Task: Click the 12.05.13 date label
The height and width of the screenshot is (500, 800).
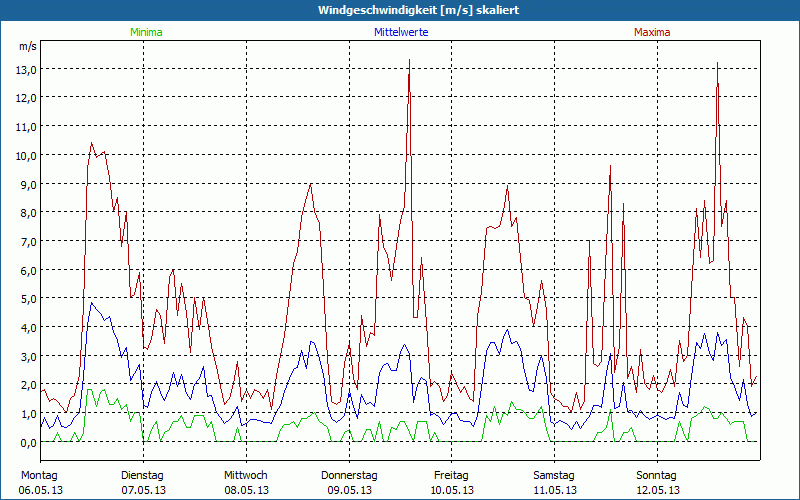Action: pos(657,491)
